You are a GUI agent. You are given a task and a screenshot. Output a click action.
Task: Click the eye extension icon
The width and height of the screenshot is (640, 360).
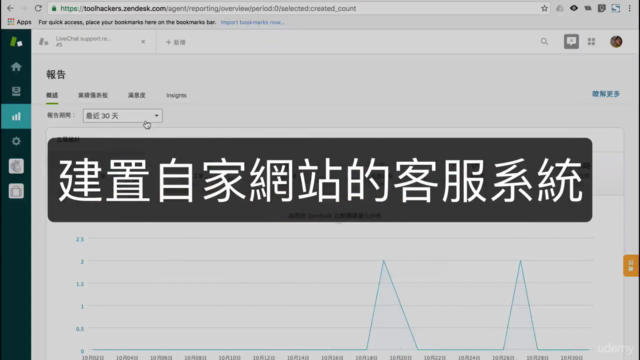click(573, 8)
